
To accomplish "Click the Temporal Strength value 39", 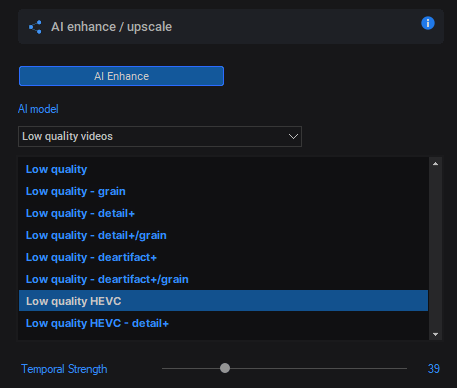I will (434, 369).
